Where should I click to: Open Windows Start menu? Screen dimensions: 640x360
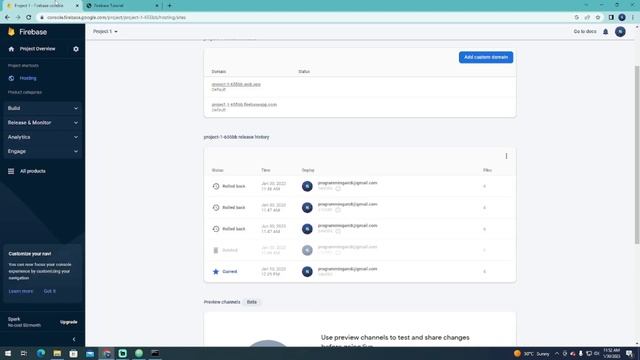point(8,353)
